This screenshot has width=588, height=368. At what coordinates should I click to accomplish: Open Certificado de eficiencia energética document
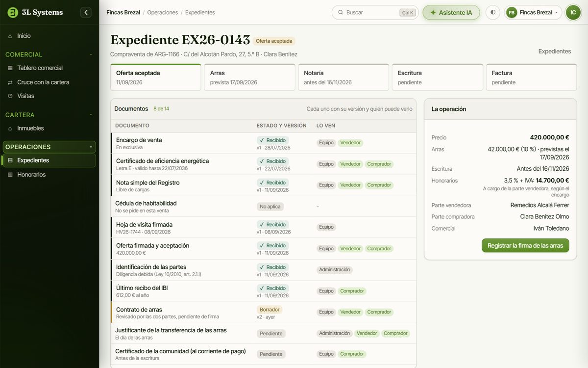[263, 164]
